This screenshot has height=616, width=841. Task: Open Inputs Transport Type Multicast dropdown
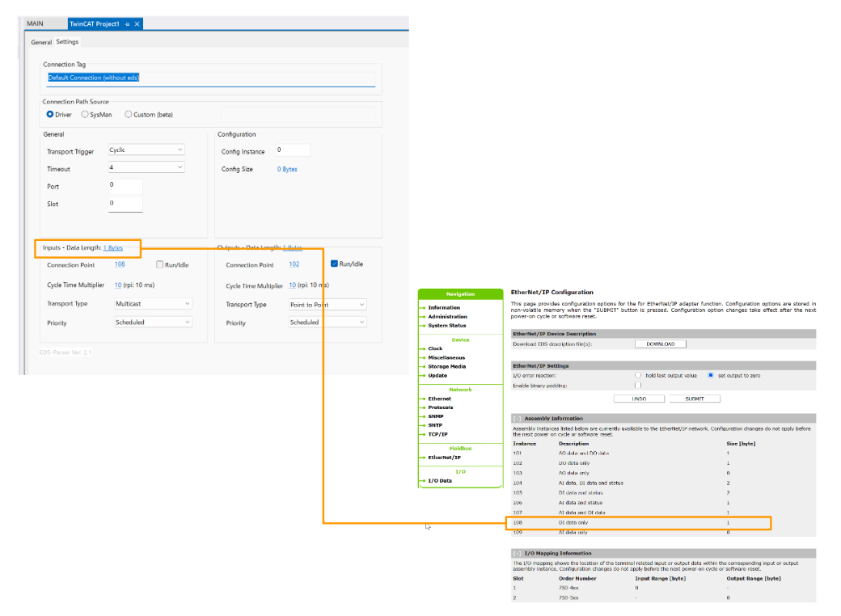click(x=153, y=304)
